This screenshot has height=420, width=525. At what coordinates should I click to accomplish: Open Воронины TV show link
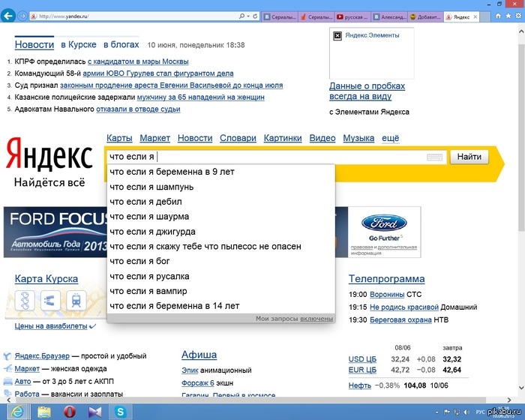(x=387, y=295)
